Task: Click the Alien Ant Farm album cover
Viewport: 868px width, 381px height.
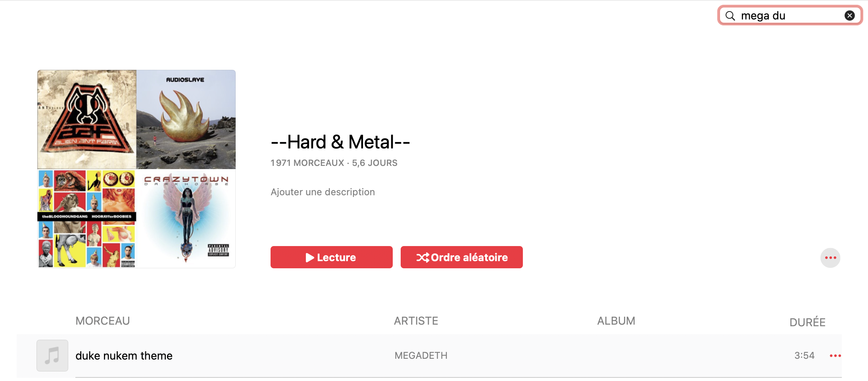Action: tap(87, 119)
